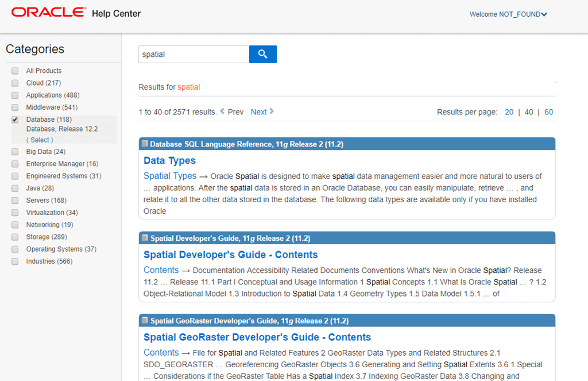
Task: Check the Java (28) checkbox
Action: [15, 188]
